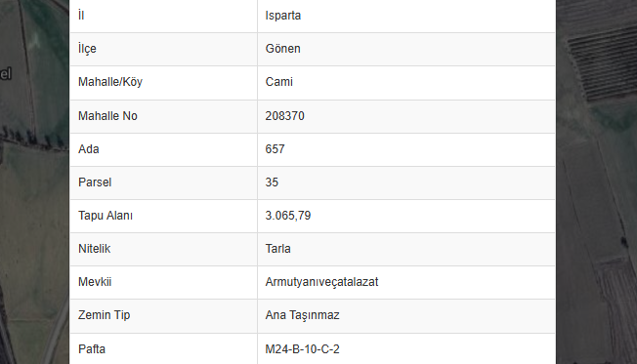Click the Gönen district value cell
Viewport: 637px width, 364px height.
coord(406,49)
